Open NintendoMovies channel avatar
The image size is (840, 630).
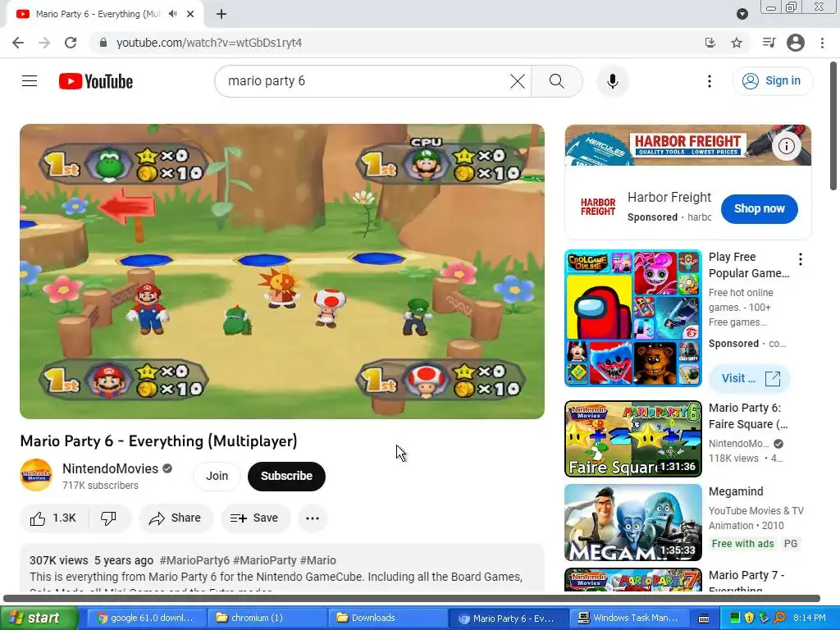click(x=36, y=475)
